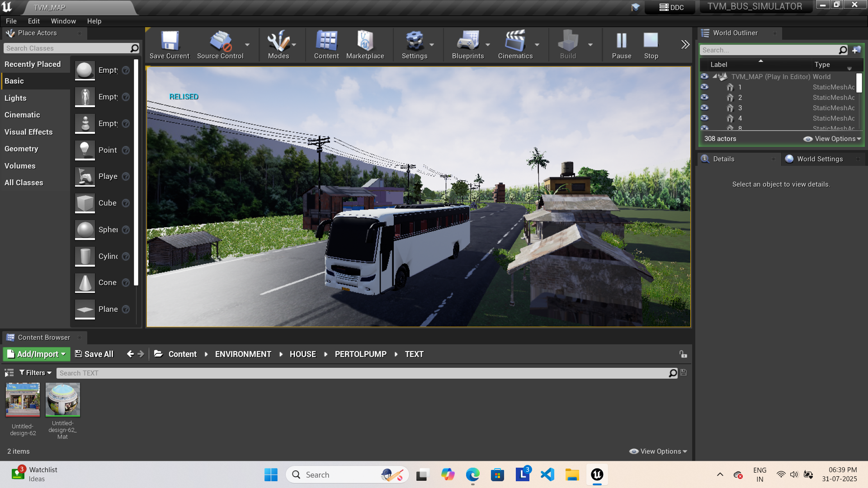Click Save Current in the toolbar

pos(169,45)
